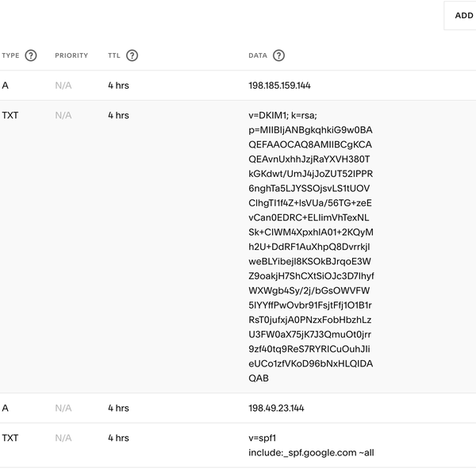Open the help icon next to TYPE
The image size is (476, 476).
[31, 56]
